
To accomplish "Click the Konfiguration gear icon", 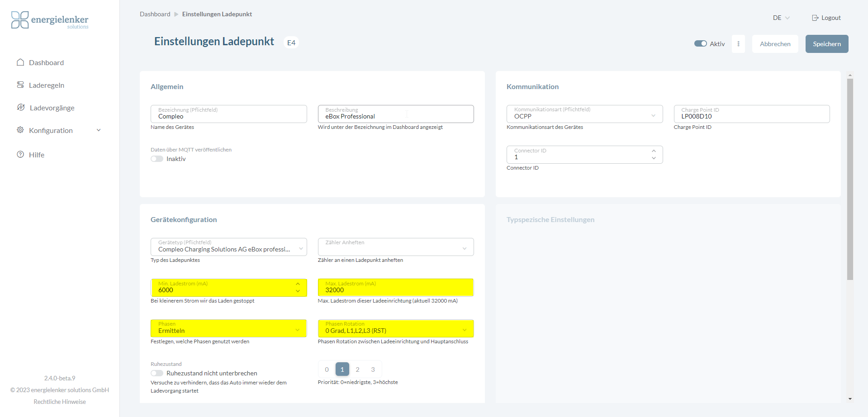I will point(20,130).
